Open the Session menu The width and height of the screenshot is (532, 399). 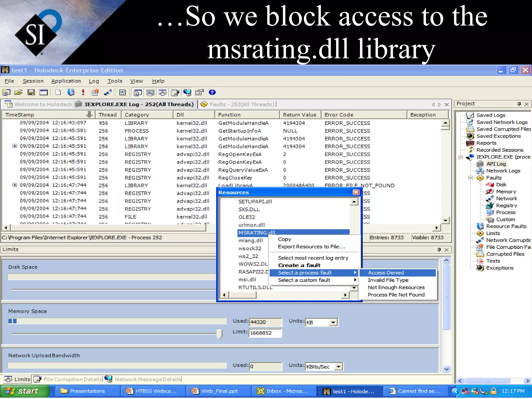pos(33,81)
